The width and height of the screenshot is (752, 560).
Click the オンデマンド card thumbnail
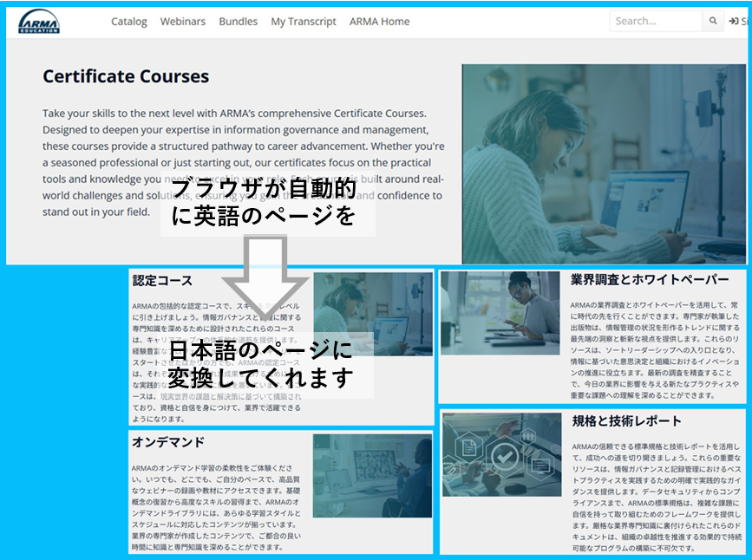373,476
